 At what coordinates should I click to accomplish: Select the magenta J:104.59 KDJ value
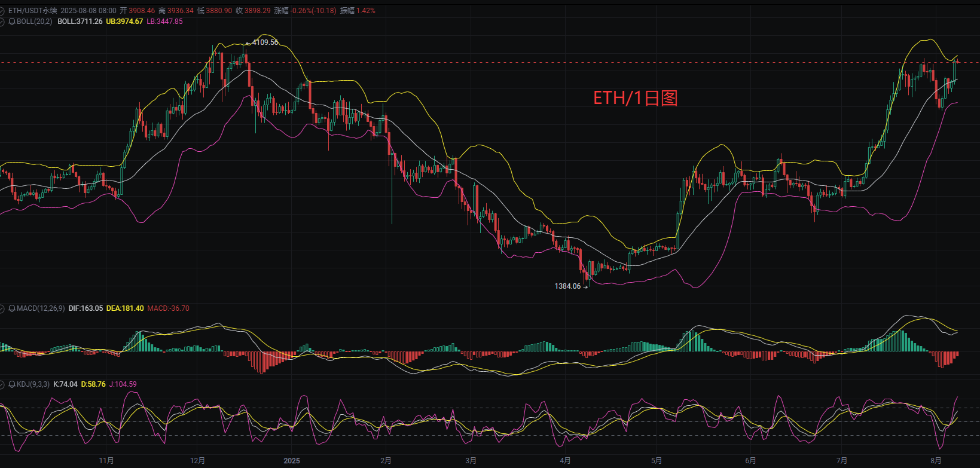[123, 384]
